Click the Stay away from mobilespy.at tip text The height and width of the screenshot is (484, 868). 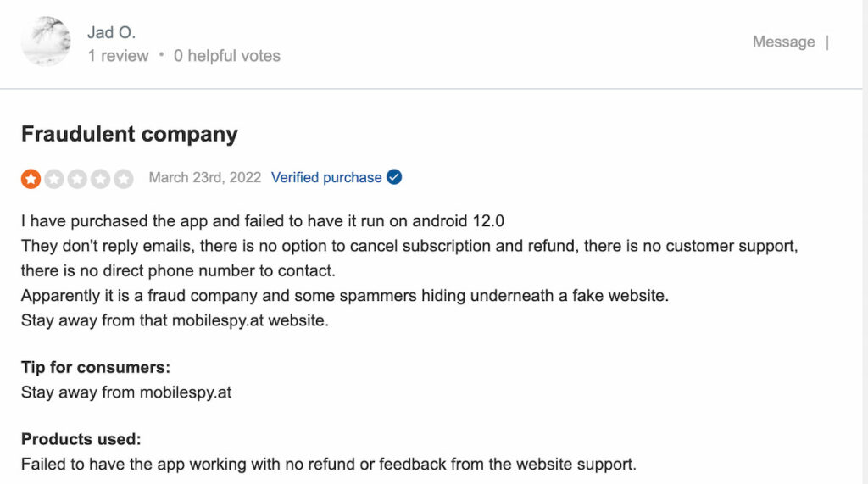126,392
